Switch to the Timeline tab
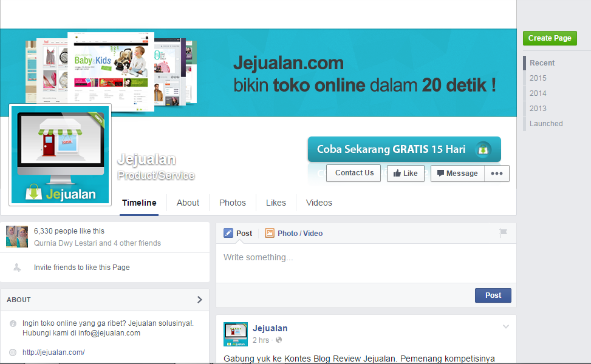Viewport: 591px width, 364px height. pyautogui.click(x=139, y=203)
